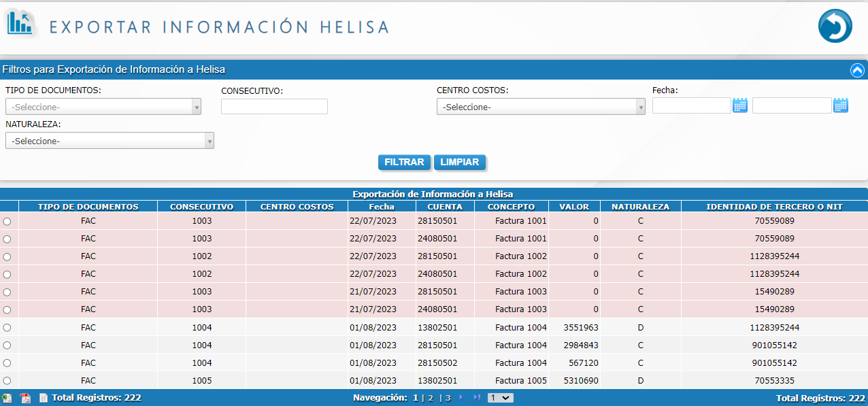Open the Tipo de Documentos dropdown
This screenshot has width=868, height=406.
point(103,107)
